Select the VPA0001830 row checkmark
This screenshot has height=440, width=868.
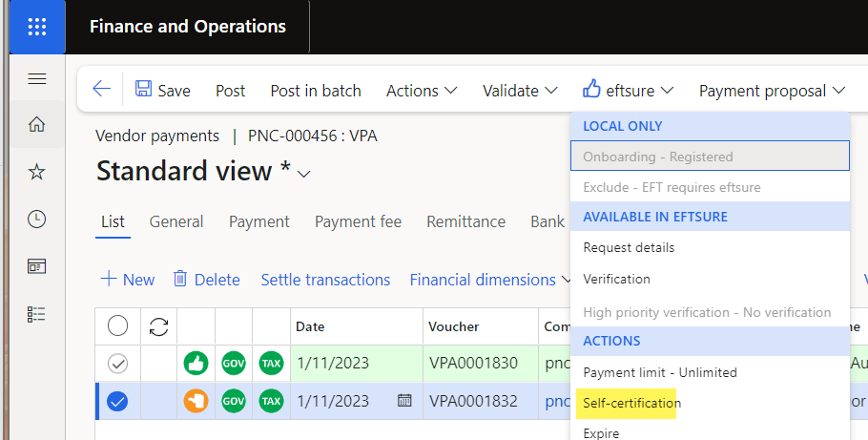tap(117, 364)
